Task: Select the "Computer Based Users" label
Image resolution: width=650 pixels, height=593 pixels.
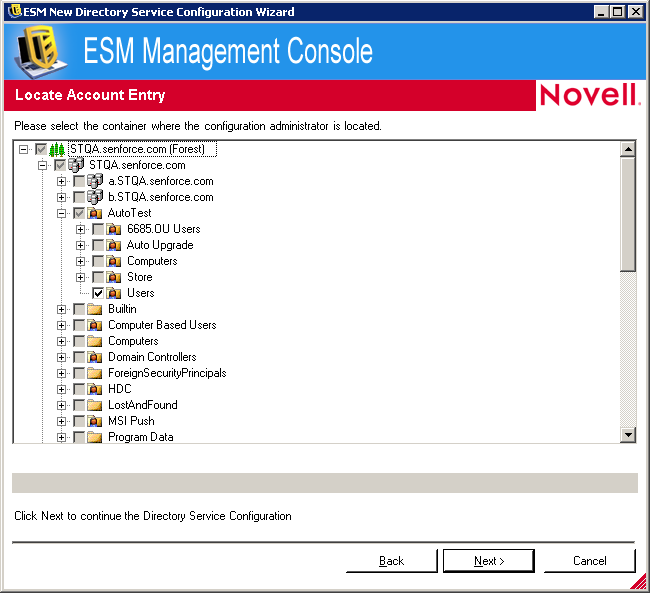Action: [x=162, y=325]
